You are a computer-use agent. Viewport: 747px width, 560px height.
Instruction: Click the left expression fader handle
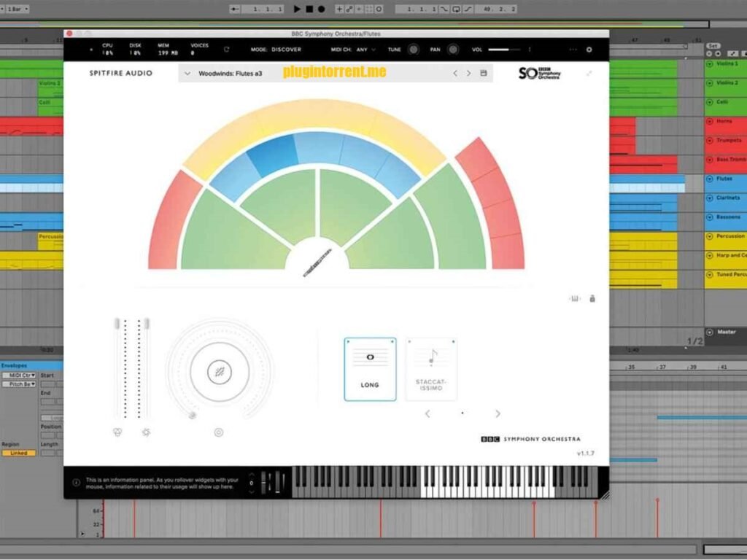117,324
